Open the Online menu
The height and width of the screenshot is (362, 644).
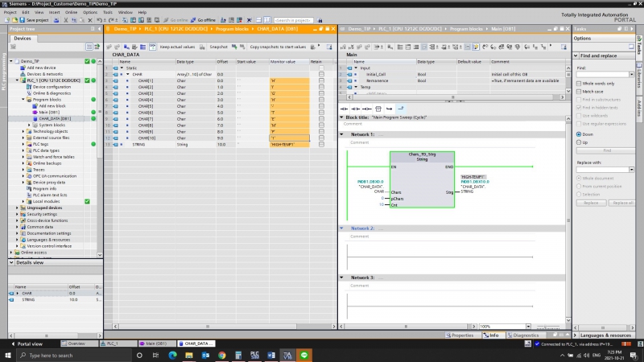click(71, 12)
